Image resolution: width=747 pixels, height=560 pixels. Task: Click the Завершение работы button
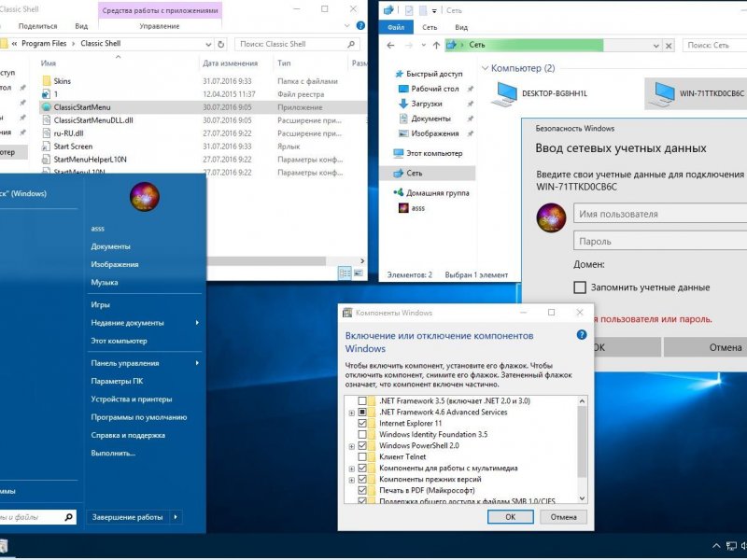(x=128, y=517)
